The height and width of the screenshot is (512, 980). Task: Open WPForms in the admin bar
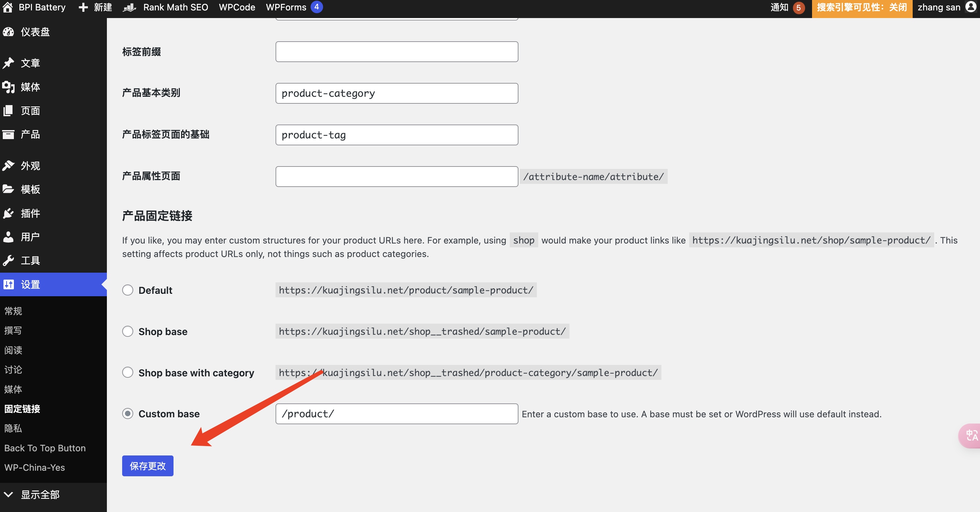click(x=286, y=7)
